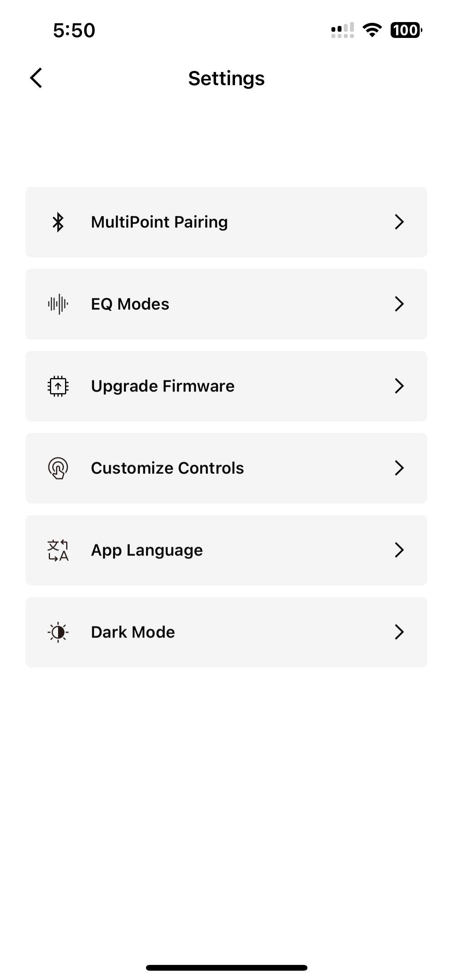Tap the EQ waveform icon
This screenshot has height=980, width=453.
[x=58, y=304]
